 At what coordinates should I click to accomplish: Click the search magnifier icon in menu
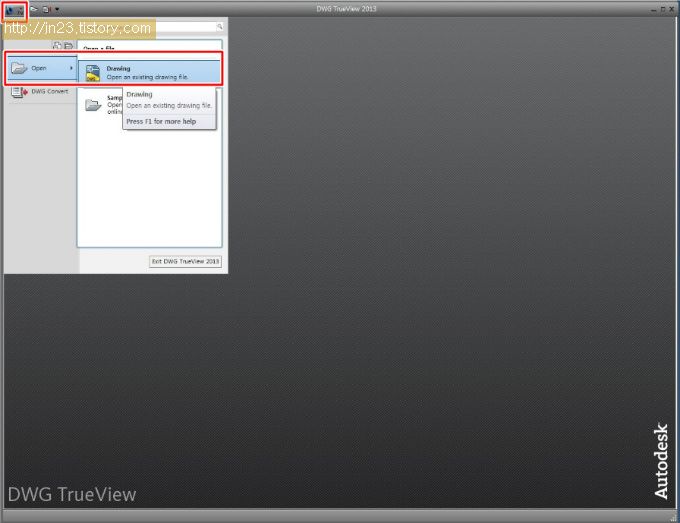pyautogui.click(x=219, y=27)
